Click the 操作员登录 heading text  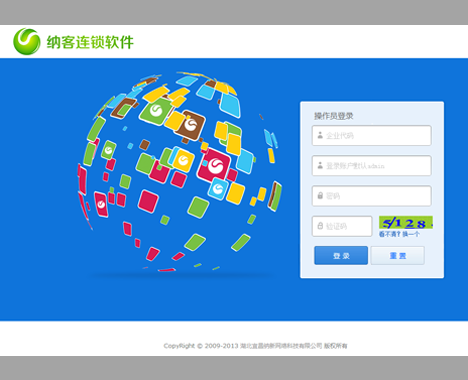pyautogui.click(x=333, y=116)
